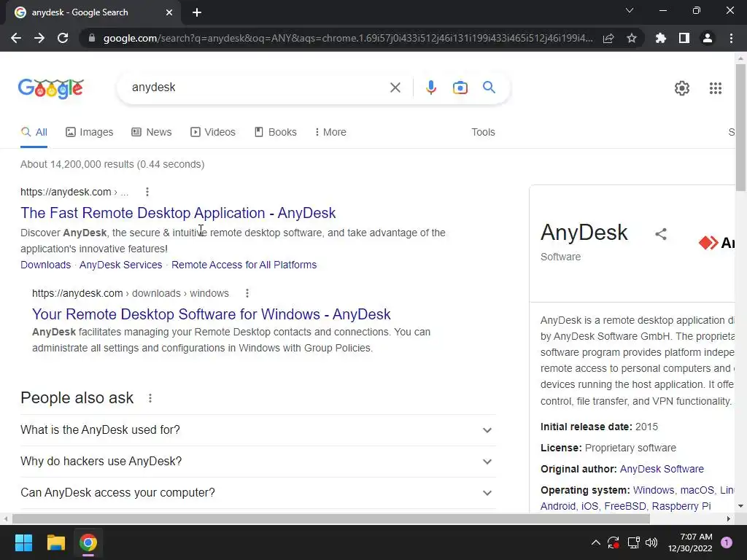Open the macOS operating system link

(697, 490)
